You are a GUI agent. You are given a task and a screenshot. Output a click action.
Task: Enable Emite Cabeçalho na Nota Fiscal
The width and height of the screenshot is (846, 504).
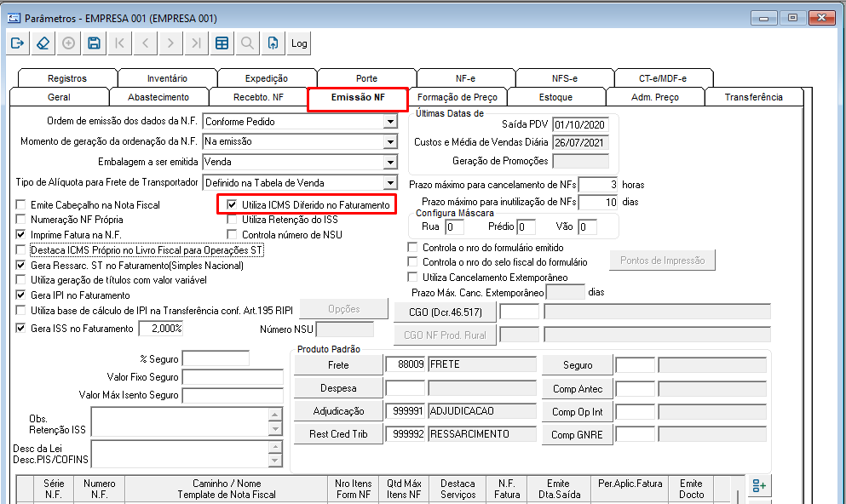pos(21,205)
